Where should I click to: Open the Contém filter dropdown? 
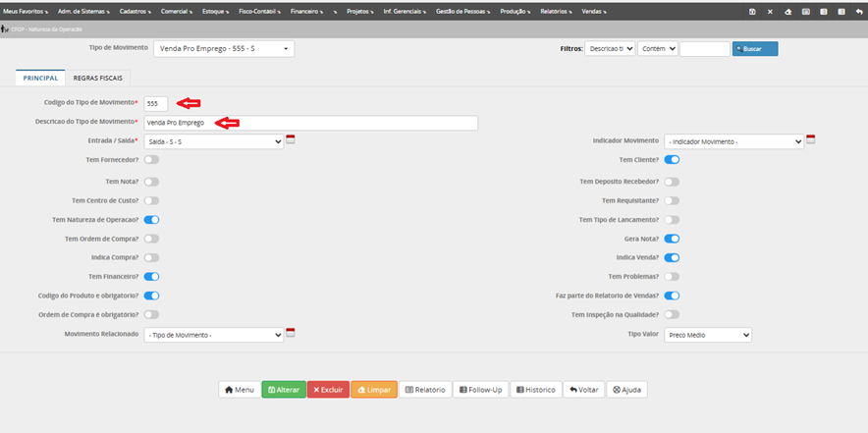click(x=657, y=49)
